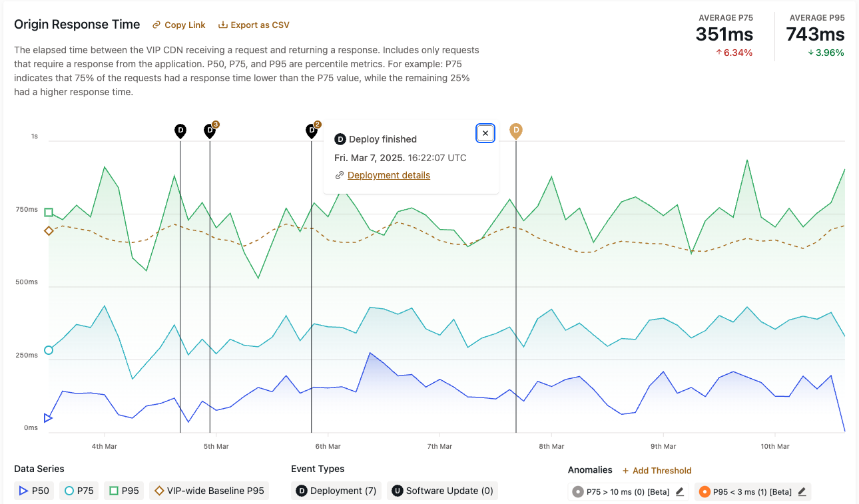859x504 pixels.
Task: Toggle Deployment (7) event type
Action: coord(336,491)
